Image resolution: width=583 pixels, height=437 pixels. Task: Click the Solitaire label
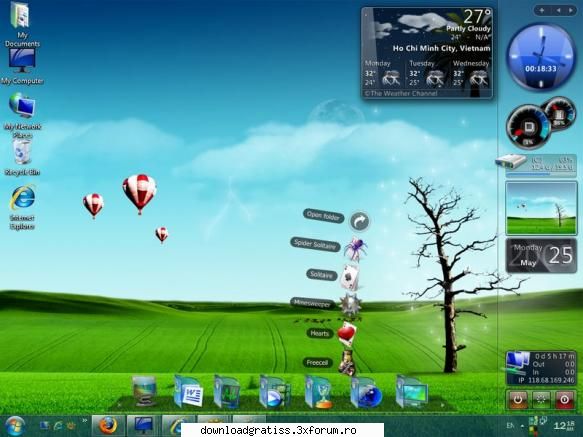tap(321, 275)
